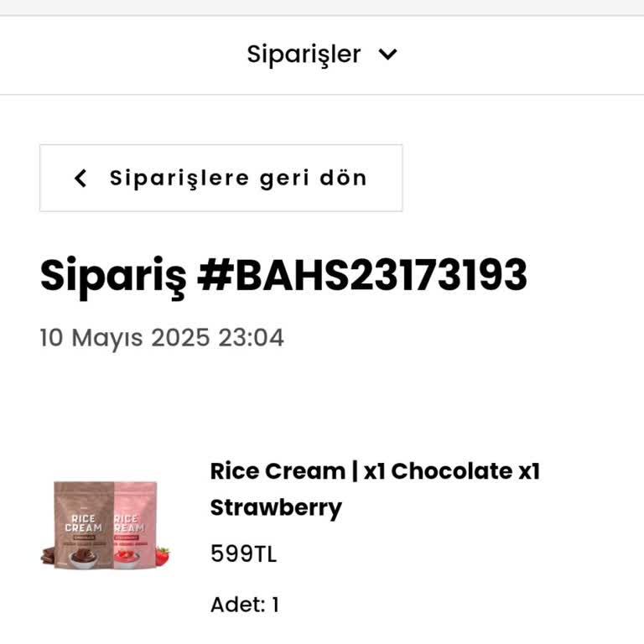This screenshot has height=644, width=644.
Task: Click the word Sipariş in the order heading
Action: click(113, 276)
